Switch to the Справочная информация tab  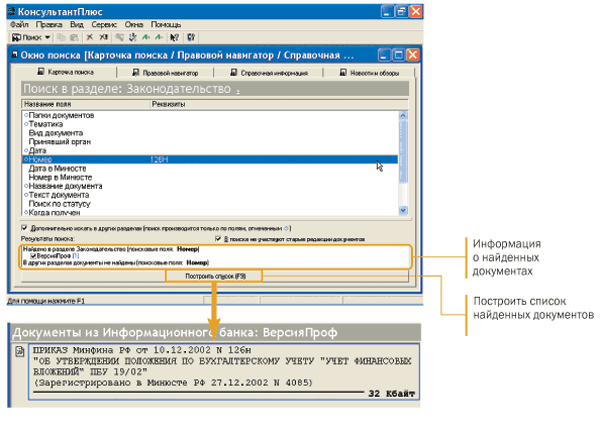(269, 72)
